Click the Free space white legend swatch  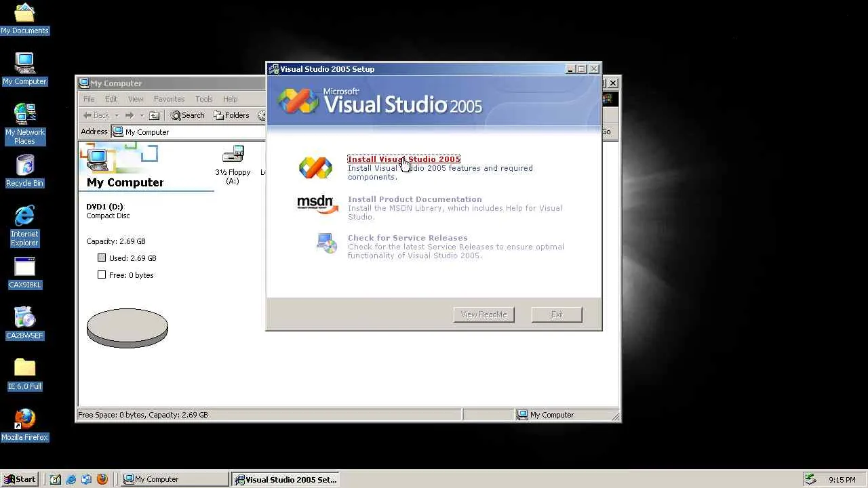[x=102, y=274]
